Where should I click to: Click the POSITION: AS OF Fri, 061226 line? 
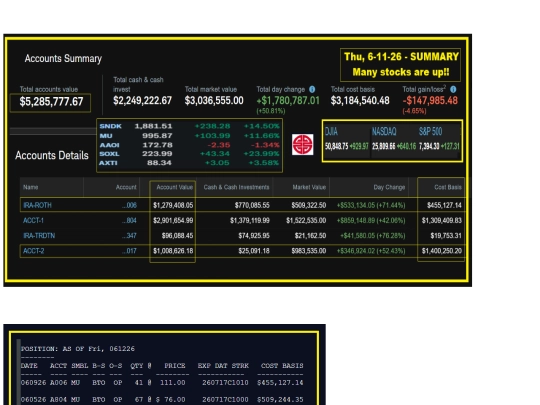[x=78, y=349]
